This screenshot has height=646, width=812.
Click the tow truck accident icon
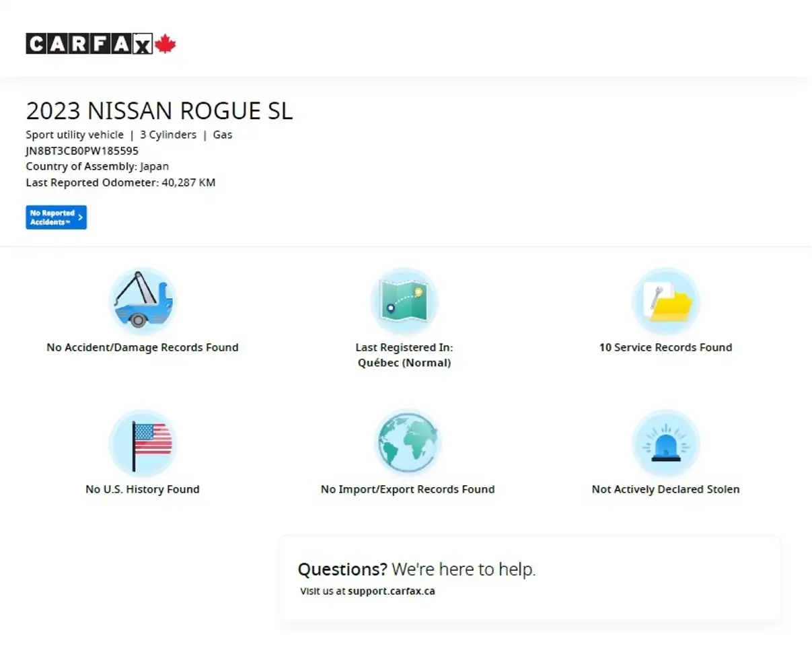143,301
